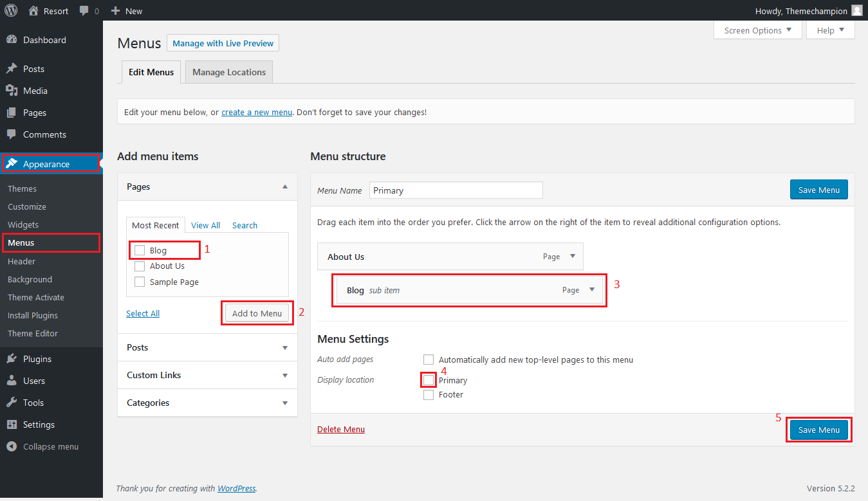Open Media via its sidebar icon
The image size is (868, 501).
[12, 91]
